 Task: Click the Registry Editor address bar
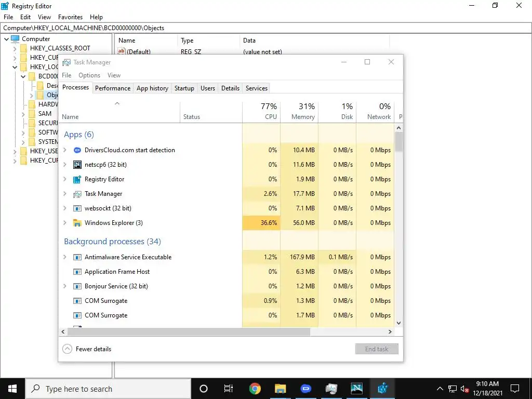click(266, 28)
